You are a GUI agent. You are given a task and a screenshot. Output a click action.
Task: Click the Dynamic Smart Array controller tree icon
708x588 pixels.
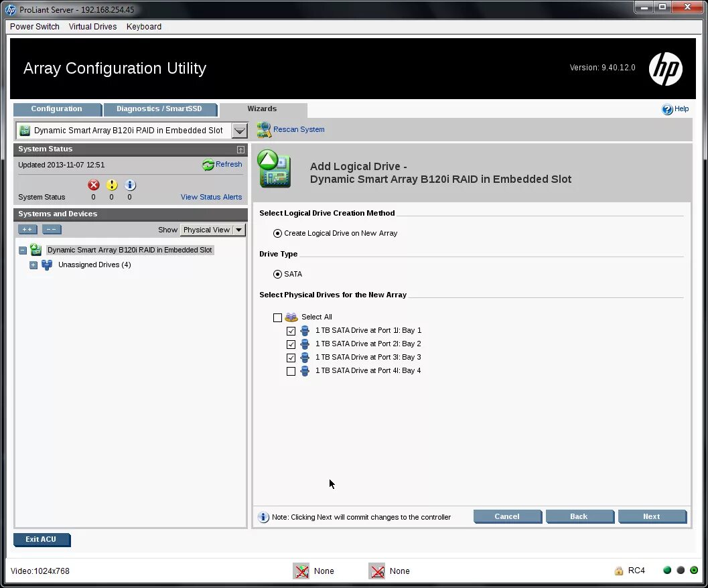(36, 250)
